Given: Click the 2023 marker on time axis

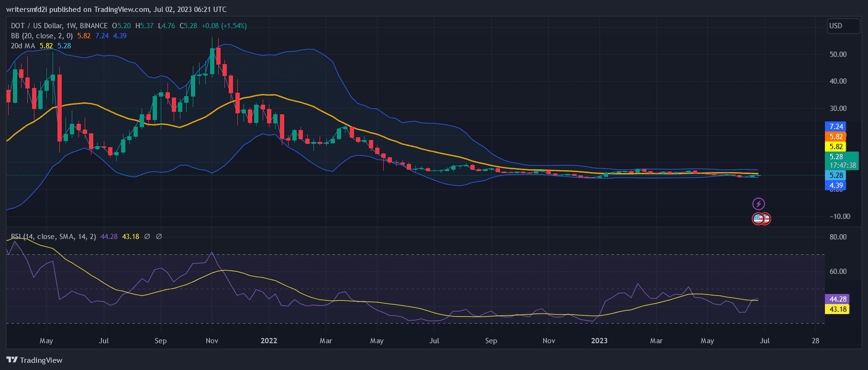Looking at the screenshot, I should coord(599,341).
